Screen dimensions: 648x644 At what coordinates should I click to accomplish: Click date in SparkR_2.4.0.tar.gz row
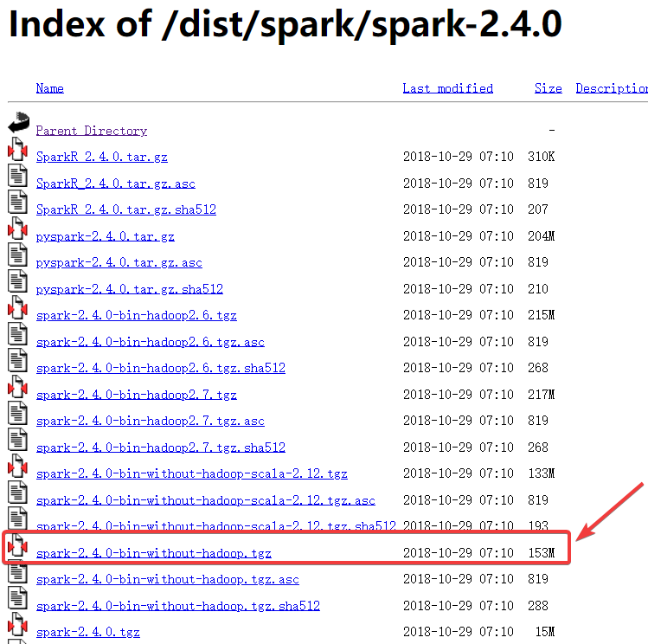(459, 157)
